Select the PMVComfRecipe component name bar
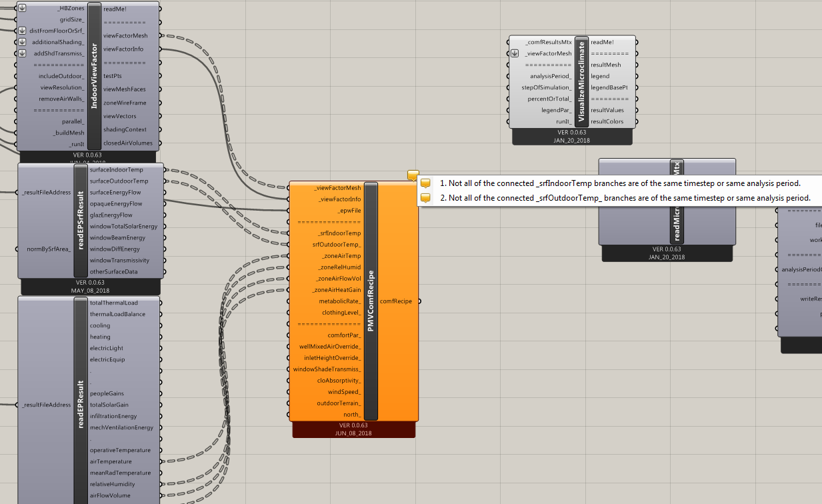 (371, 301)
